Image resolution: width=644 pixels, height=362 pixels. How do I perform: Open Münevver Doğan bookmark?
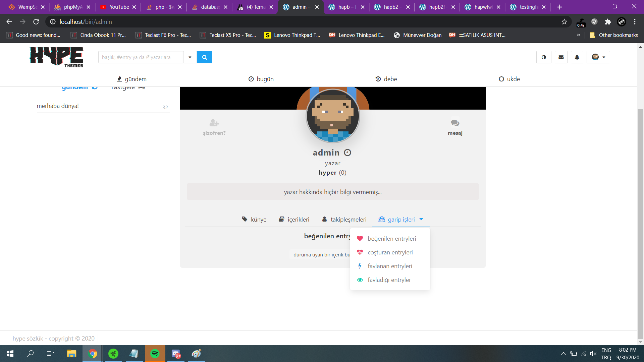coord(418,35)
